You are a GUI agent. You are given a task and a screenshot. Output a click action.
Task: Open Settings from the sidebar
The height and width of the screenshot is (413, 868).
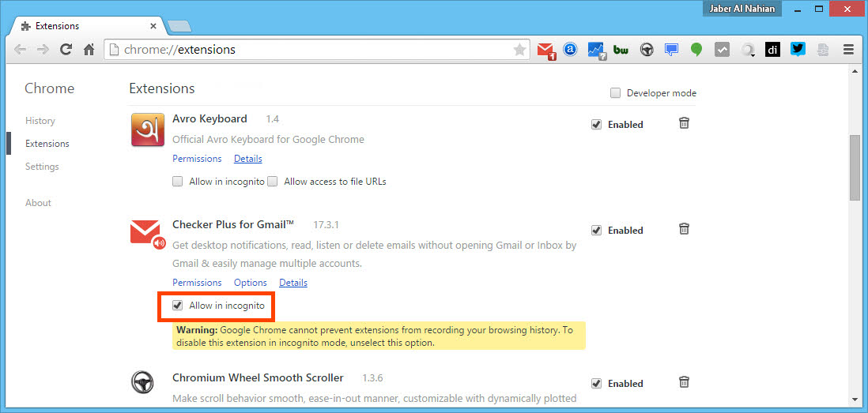pyautogui.click(x=42, y=167)
